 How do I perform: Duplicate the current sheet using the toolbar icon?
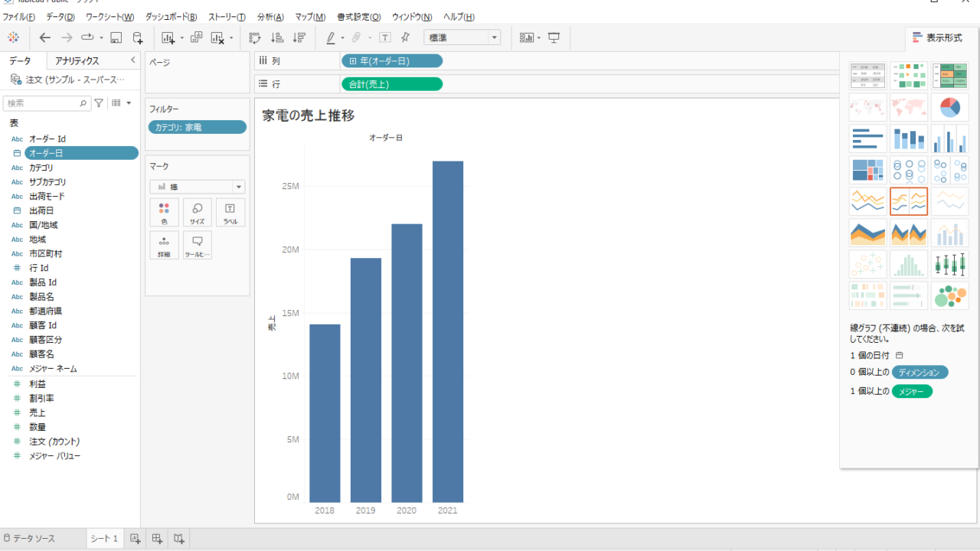[x=196, y=37]
